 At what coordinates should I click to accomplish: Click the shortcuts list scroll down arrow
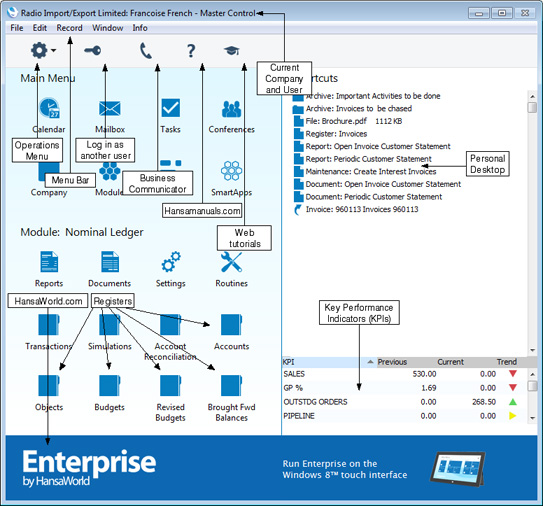click(x=532, y=350)
